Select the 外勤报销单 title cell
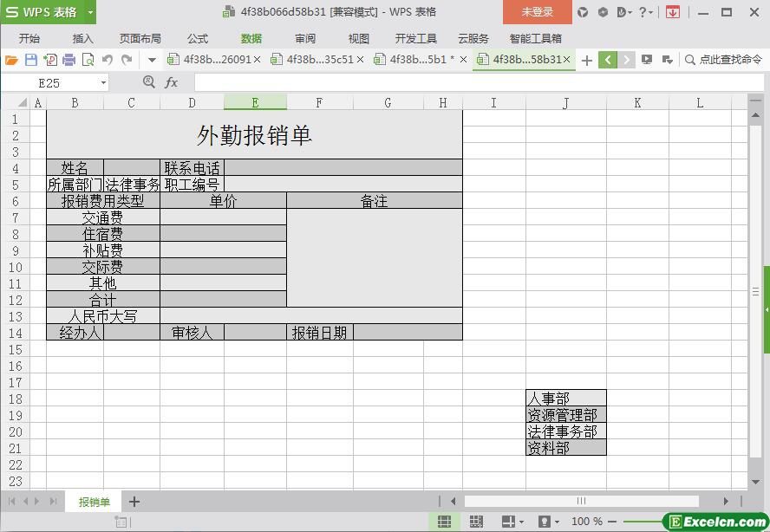Image resolution: width=770 pixels, height=532 pixels. (x=254, y=134)
